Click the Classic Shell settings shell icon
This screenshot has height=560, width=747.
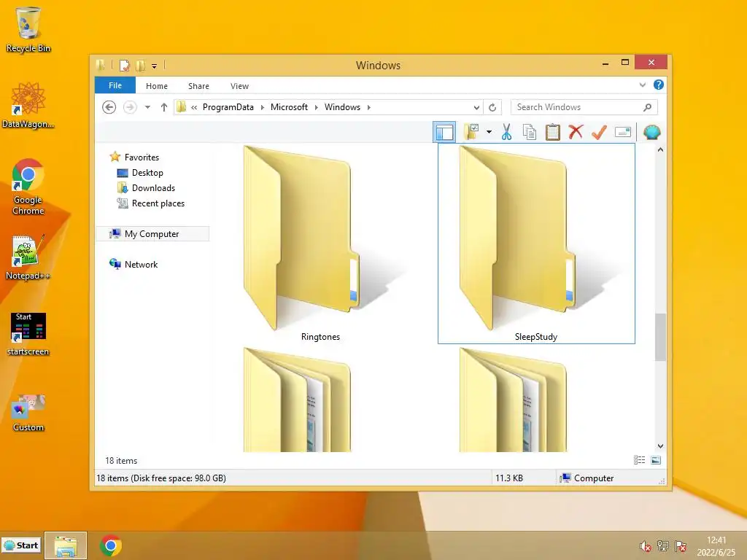[x=651, y=132]
